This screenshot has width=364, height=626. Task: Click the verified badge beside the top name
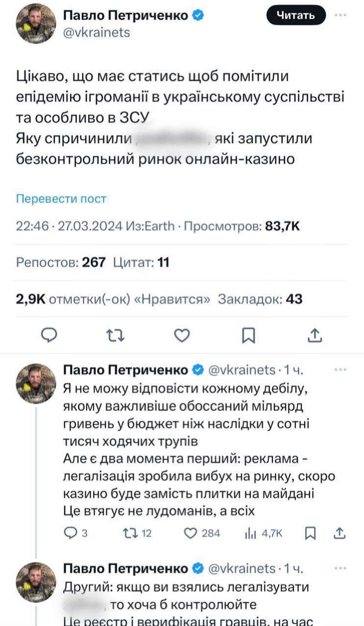pyautogui.click(x=197, y=16)
